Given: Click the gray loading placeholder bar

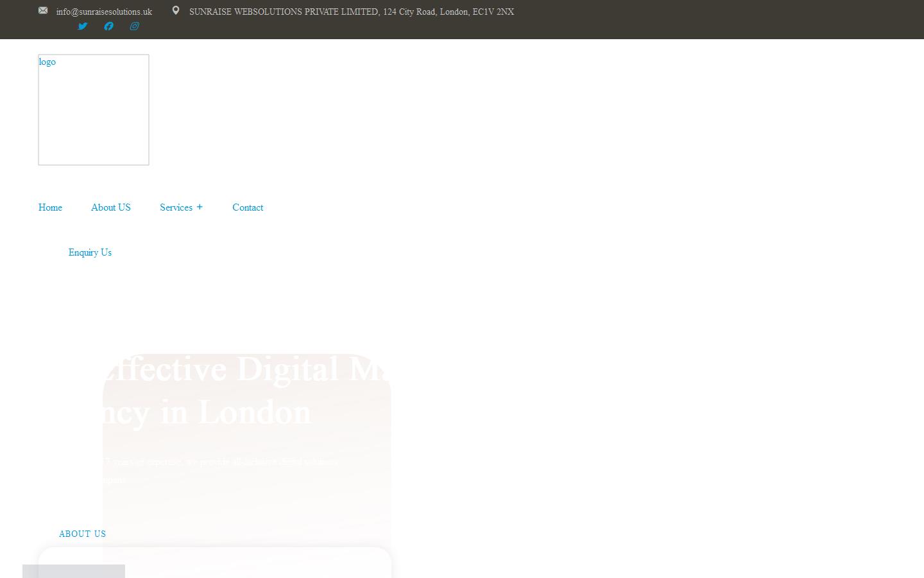Looking at the screenshot, I should pos(73,571).
